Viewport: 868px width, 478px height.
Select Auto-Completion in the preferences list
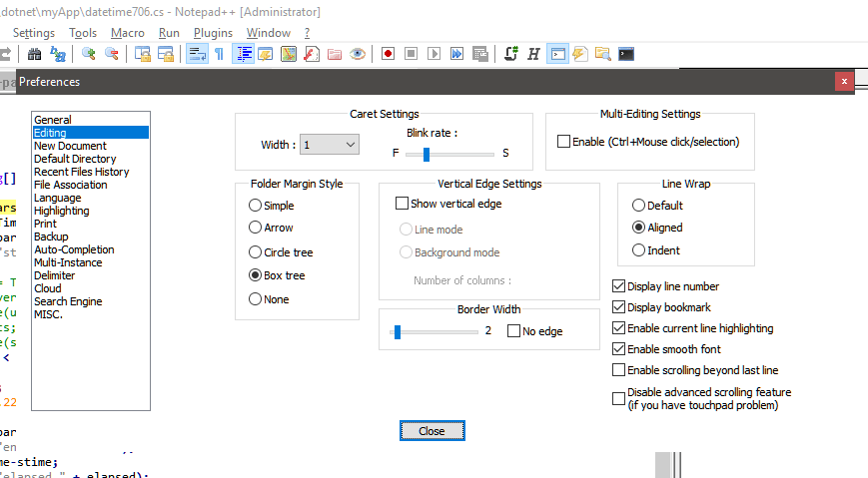click(x=74, y=249)
